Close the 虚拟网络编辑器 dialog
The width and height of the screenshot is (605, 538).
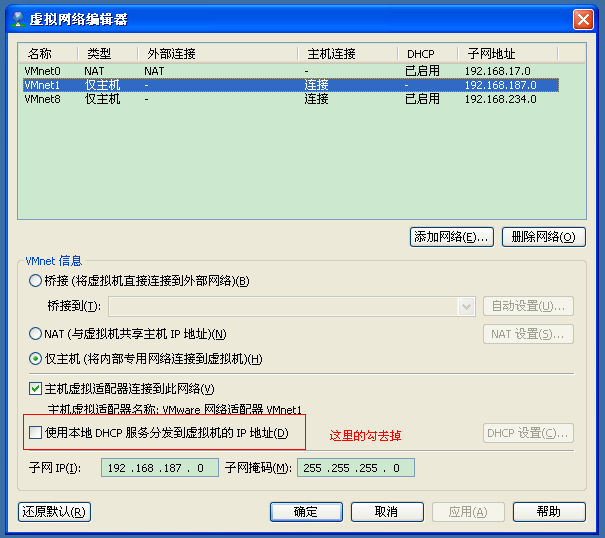[583, 19]
